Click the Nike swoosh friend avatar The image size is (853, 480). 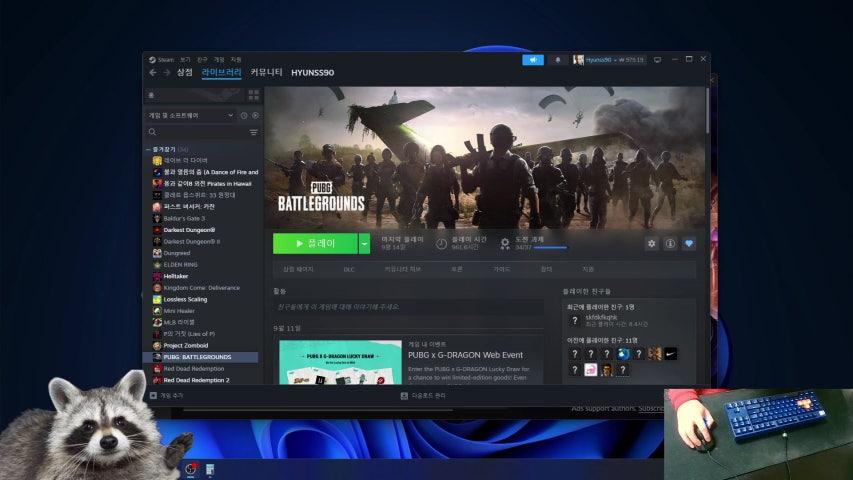tap(671, 354)
